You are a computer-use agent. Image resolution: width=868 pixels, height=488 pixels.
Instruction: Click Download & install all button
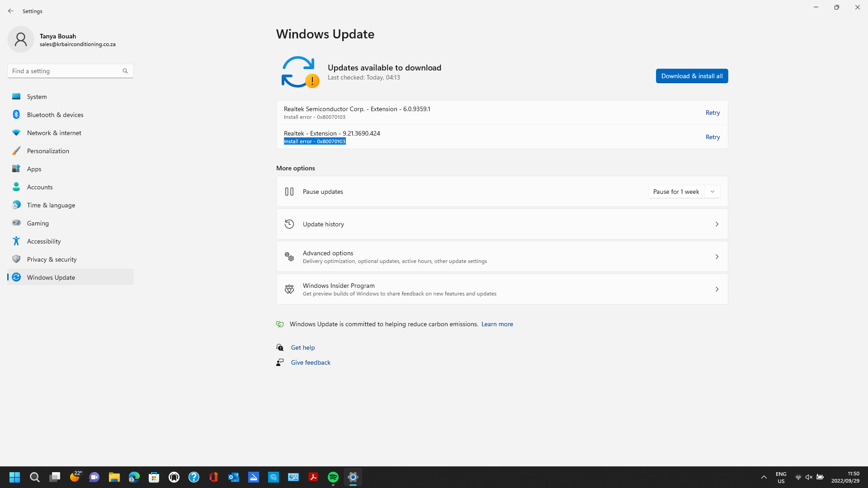(x=692, y=76)
